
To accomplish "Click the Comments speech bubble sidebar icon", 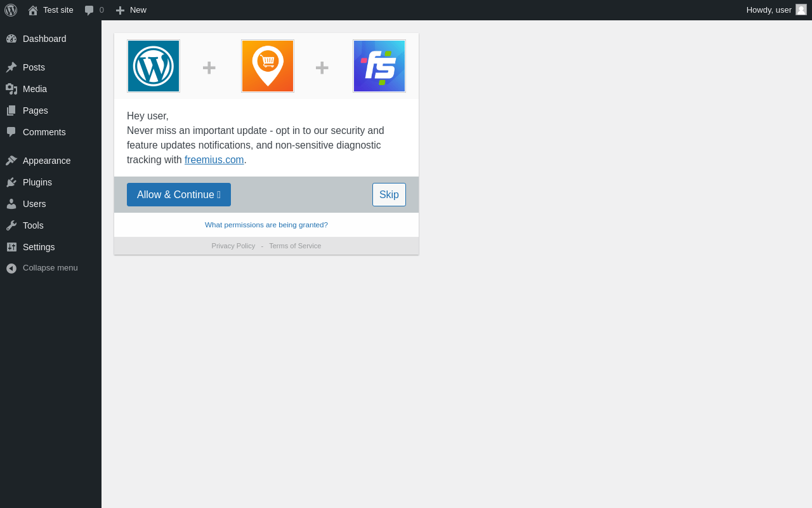I will [11, 132].
